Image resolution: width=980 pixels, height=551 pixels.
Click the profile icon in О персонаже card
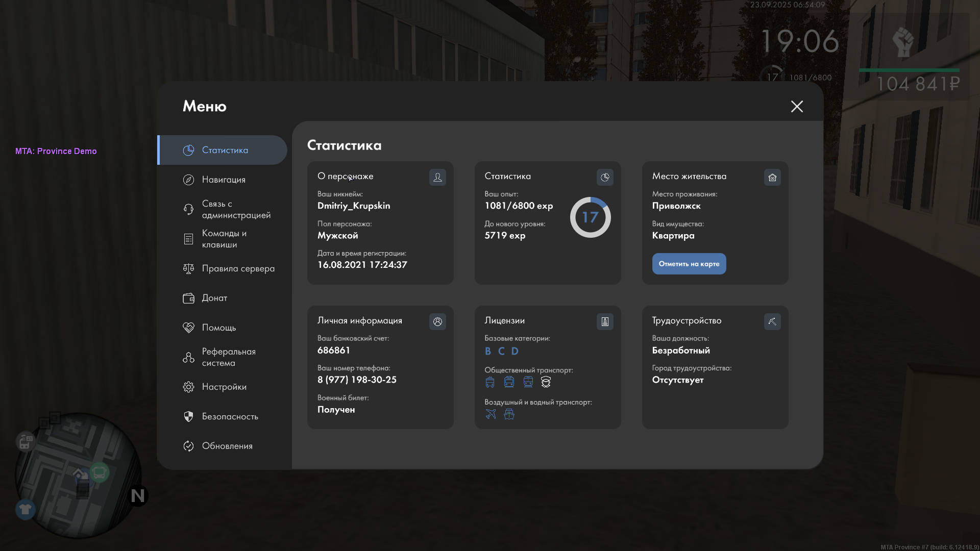(437, 177)
